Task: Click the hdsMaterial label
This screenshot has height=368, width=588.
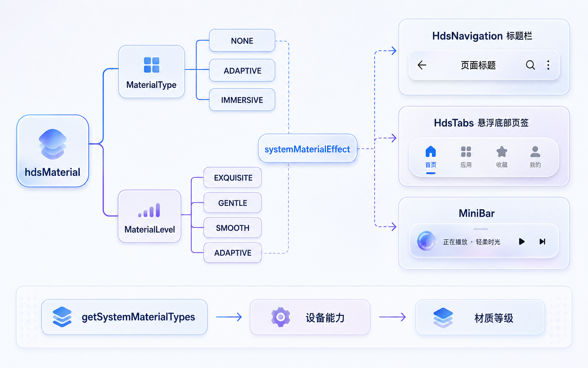Action: coord(53,172)
